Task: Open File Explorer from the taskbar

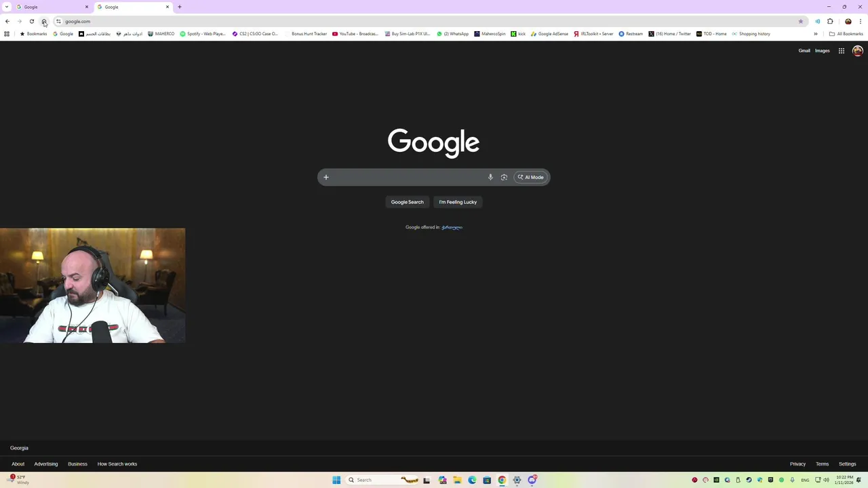Action: pos(457,480)
